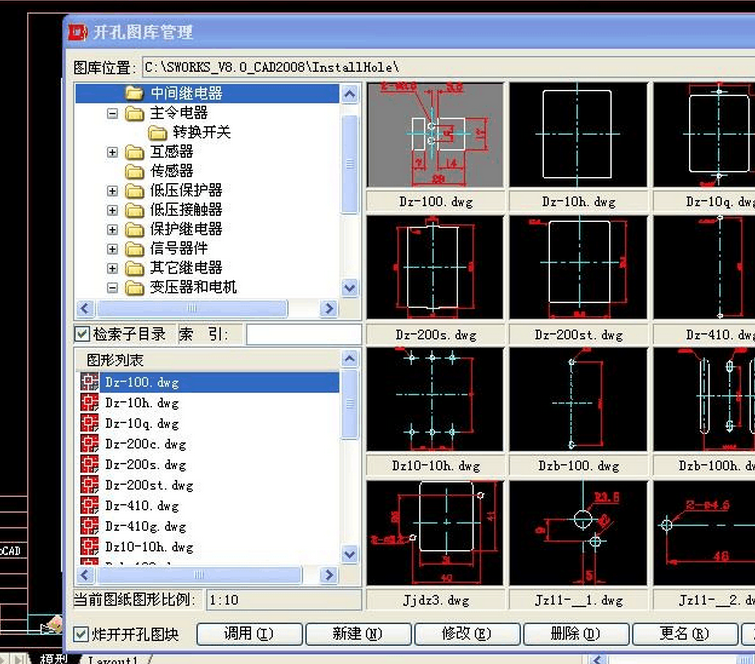The height and width of the screenshot is (664, 755).
Task: Click the Dz10-10h.dwg file icon in list
Action: [90, 547]
